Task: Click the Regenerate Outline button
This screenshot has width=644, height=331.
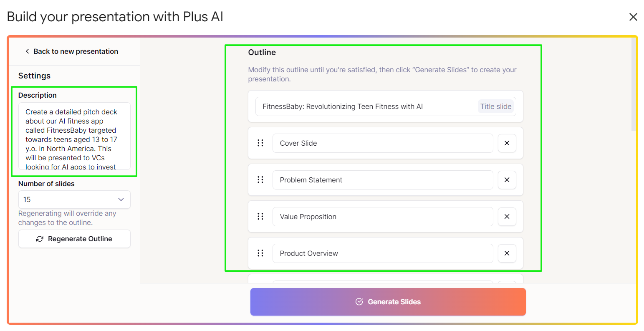Action: coord(74,239)
